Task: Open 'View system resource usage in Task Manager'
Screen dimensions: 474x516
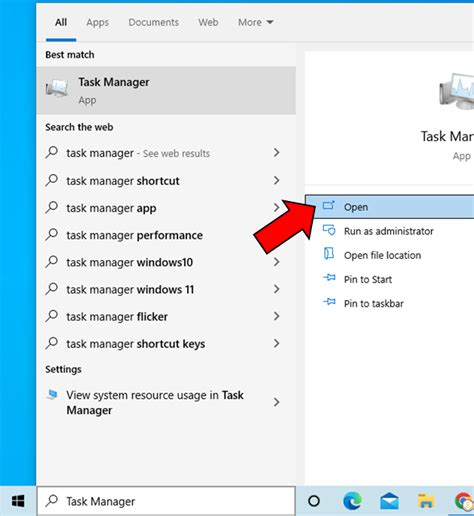Action: 166,402
